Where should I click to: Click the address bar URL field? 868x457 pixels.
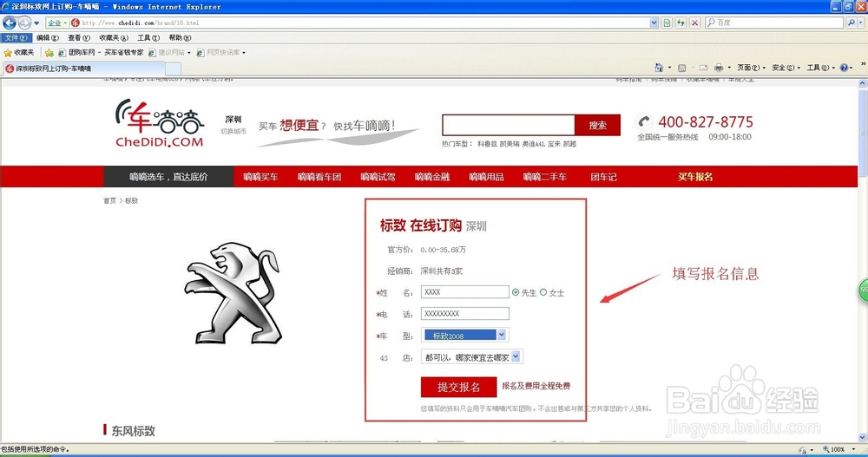(x=360, y=23)
